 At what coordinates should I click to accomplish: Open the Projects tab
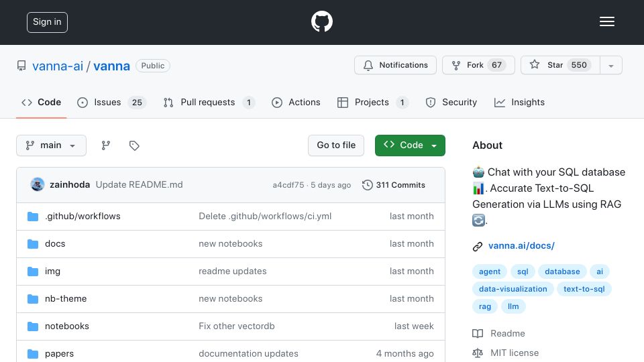(x=372, y=102)
